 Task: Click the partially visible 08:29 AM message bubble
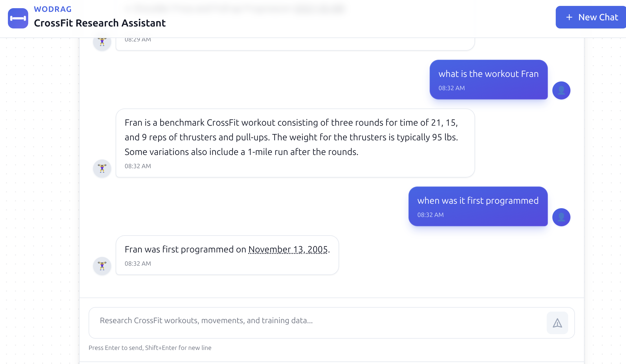(295, 44)
